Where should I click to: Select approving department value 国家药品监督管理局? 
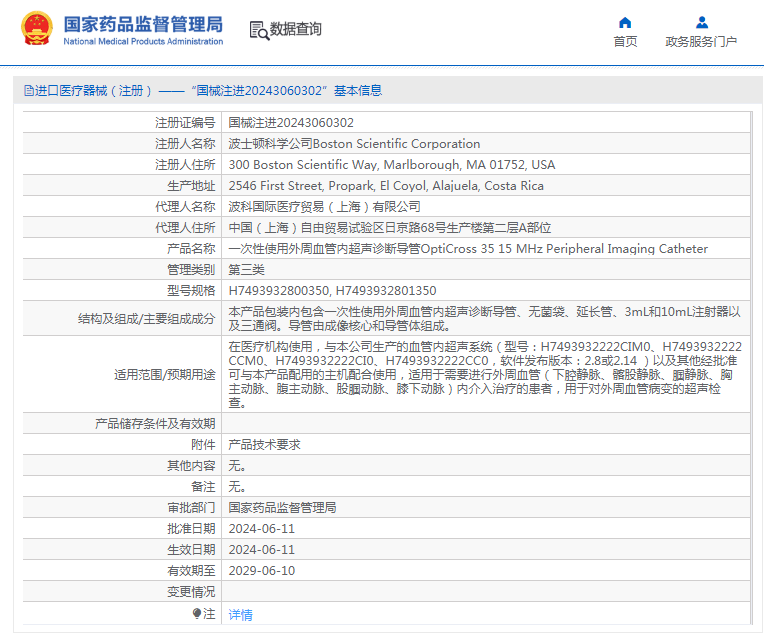[x=282, y=507]
